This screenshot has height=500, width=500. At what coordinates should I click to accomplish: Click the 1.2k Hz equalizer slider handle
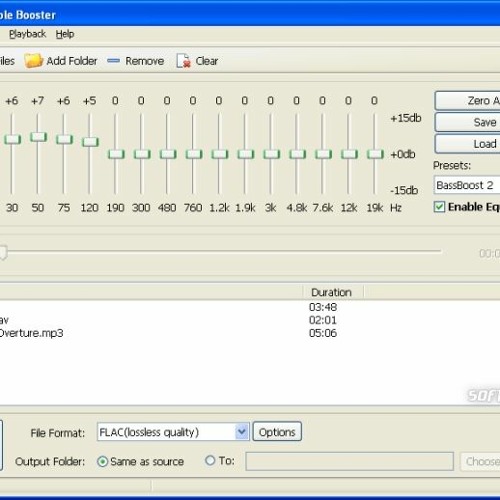(x=220, y=154)
